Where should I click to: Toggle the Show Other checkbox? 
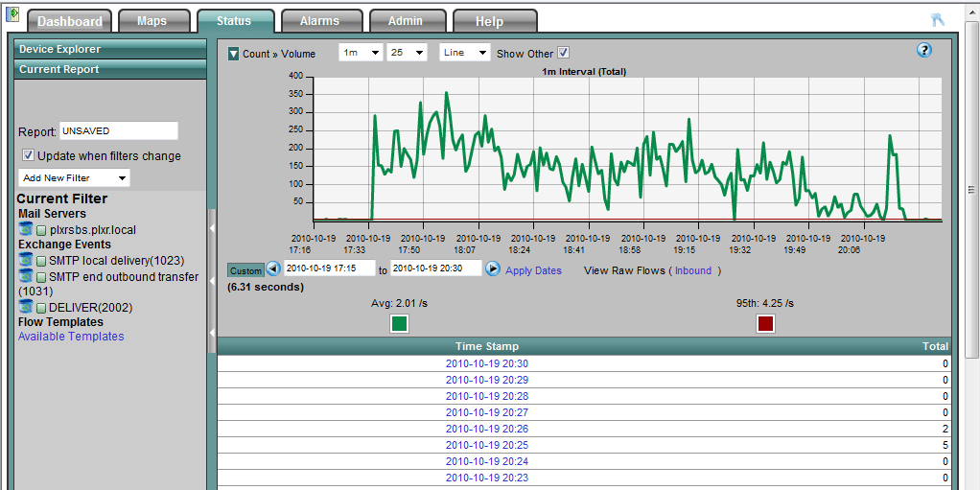pyautogui.click(x=563, y=53)
